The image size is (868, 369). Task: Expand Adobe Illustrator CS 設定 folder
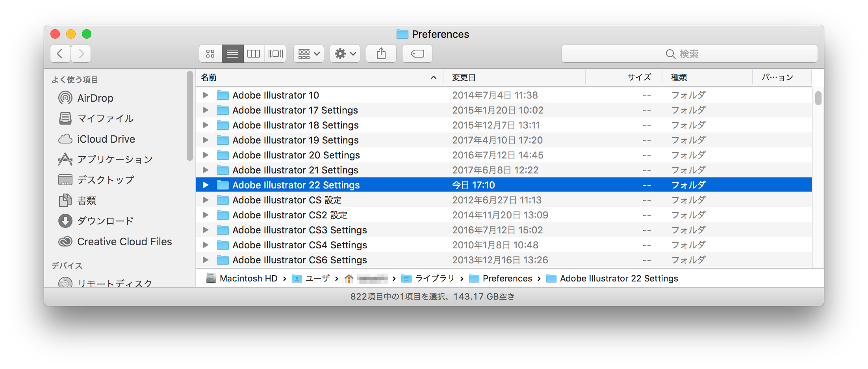pyautogui.click(x=205, y=200)
